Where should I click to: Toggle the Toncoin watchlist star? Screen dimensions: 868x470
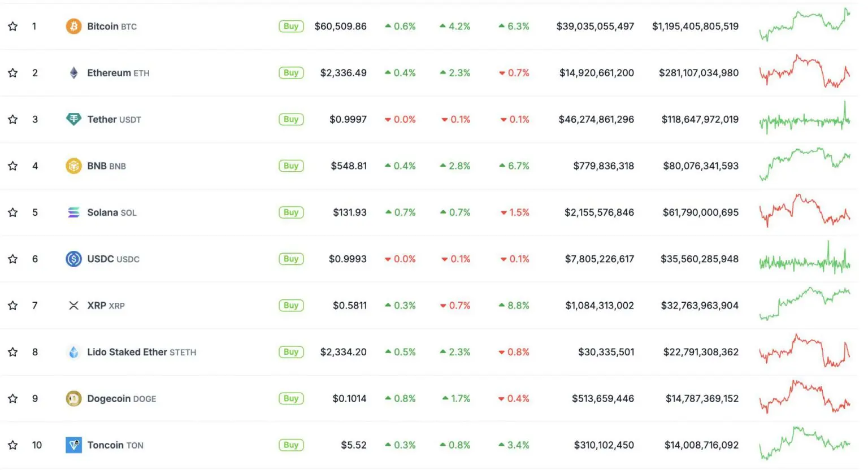(x=12, y=445)
